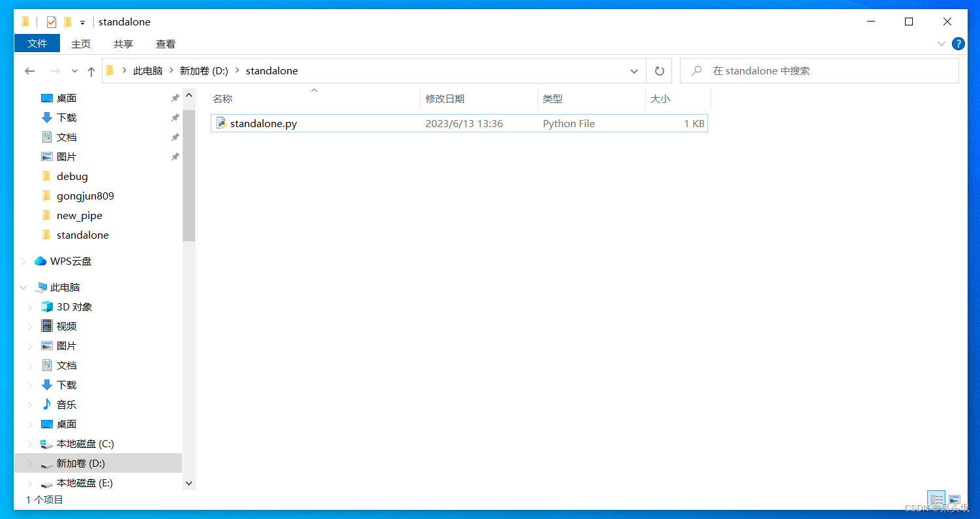980x519 pixels.
Task: Click the 下载 arrow icon under 此电脑
Action: (46, 385)
